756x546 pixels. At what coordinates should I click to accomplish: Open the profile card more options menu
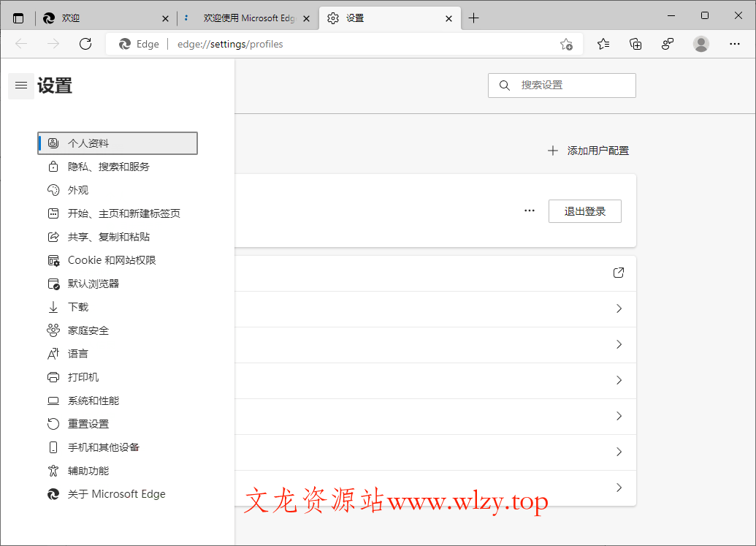click(529, 210)
